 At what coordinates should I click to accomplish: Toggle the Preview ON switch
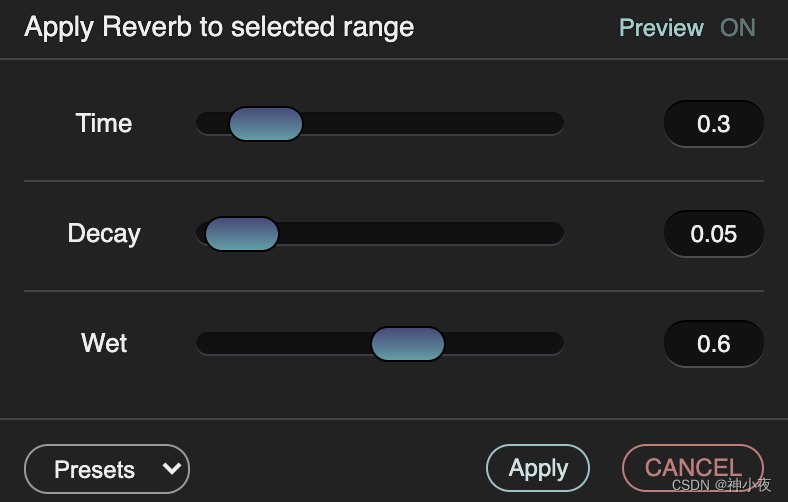pyautogui.click(x=738, y=27)
